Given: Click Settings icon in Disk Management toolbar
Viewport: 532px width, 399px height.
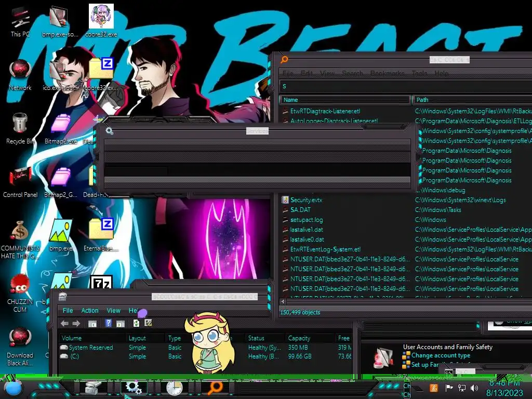Looking at the screenshot, I should (148, 323).
